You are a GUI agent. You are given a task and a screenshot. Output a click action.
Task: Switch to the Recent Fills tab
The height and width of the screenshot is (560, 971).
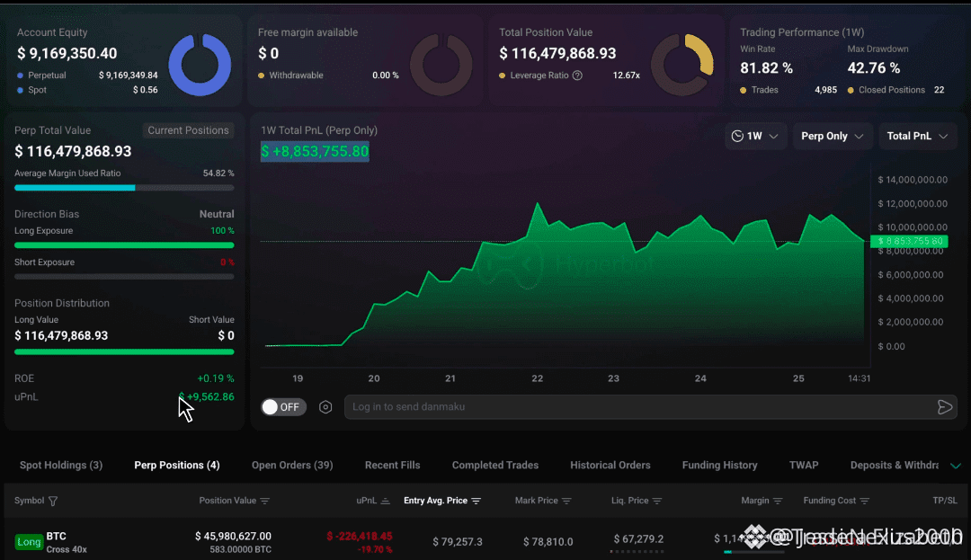click(x=393, y=466)
